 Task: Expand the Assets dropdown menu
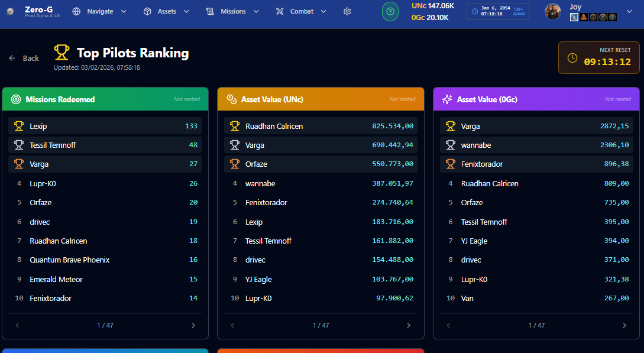click(166, 11)
